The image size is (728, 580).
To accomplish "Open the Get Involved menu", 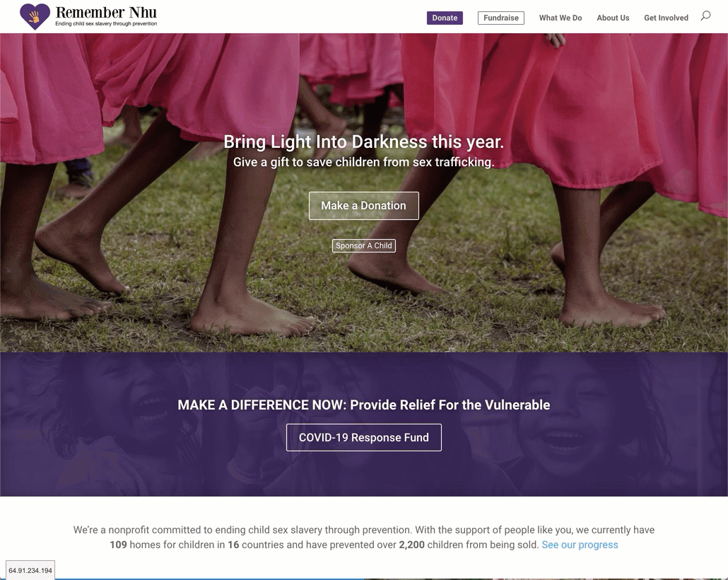I will [x=666, y=18].
